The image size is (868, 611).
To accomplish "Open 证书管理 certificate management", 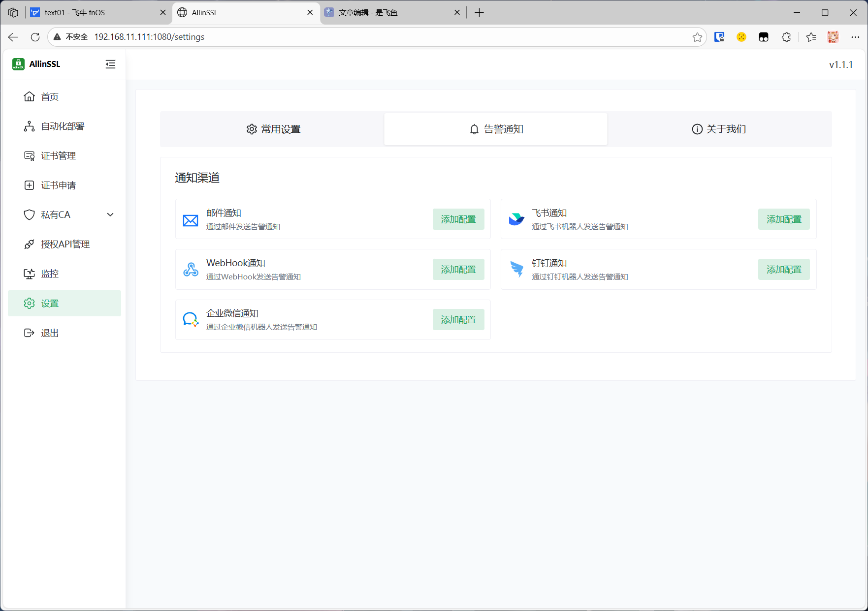I will [58, 156].
